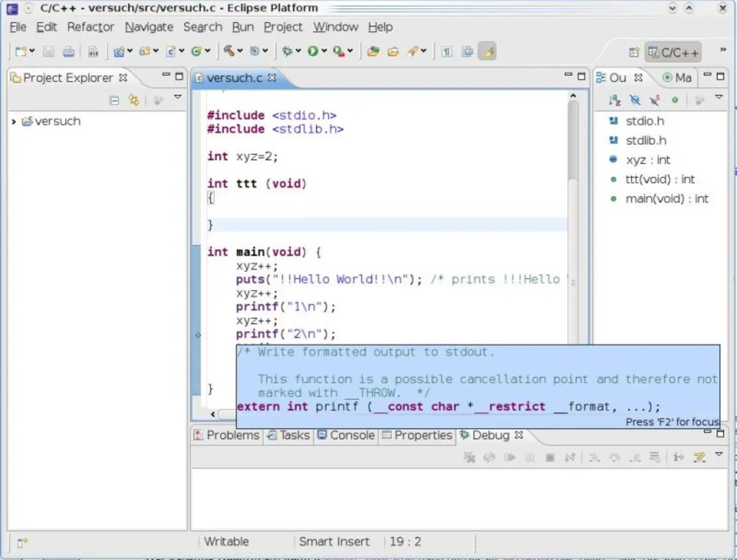Toggle Link with Editor in Project Explorer

coord(134,100)
